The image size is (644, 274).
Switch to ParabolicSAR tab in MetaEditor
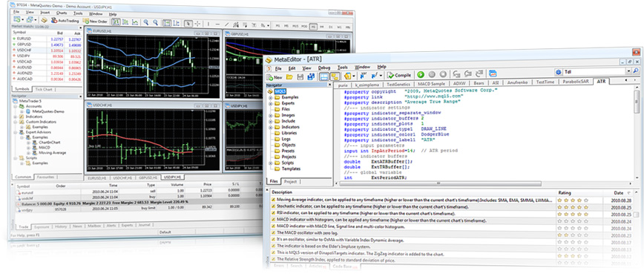coord(576,82)
